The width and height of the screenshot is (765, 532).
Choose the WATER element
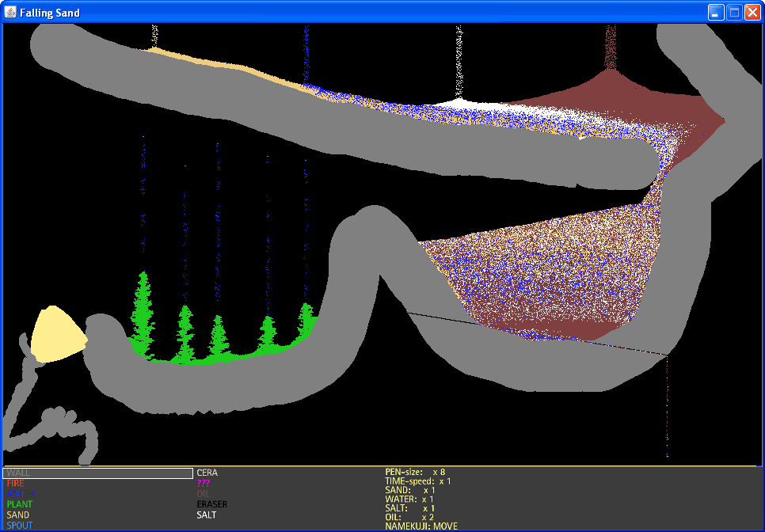(x=21, y=494)
